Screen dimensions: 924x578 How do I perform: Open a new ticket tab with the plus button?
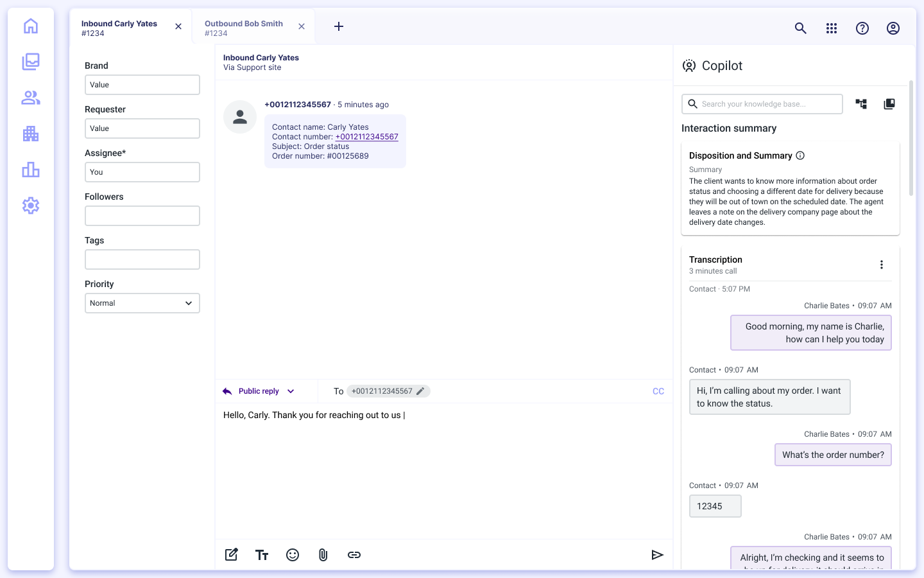click(x=339, y=26)
